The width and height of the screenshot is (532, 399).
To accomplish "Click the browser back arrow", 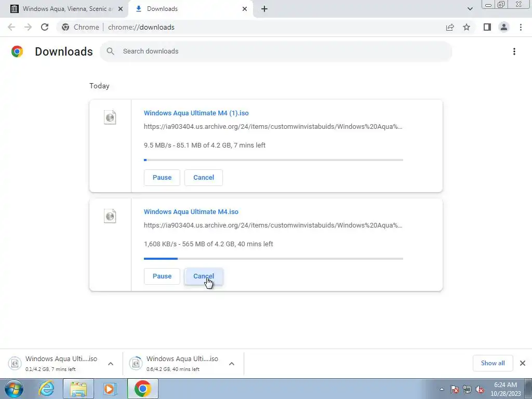I will (x=11, y=27).
